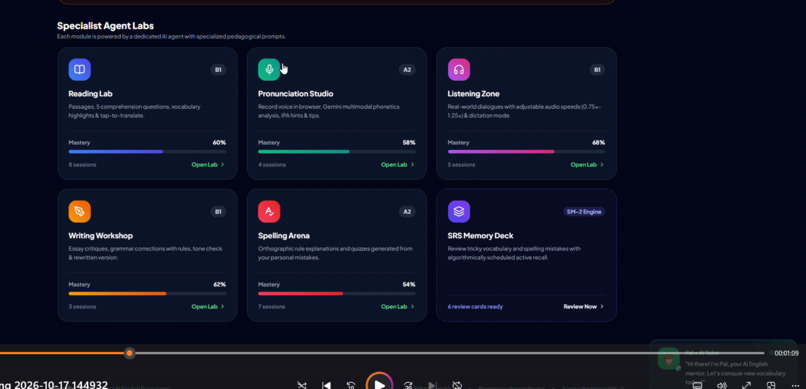Click the '7 sessions' text in Spelling Arena
806x389 pixels.
(x=271, y=307)
